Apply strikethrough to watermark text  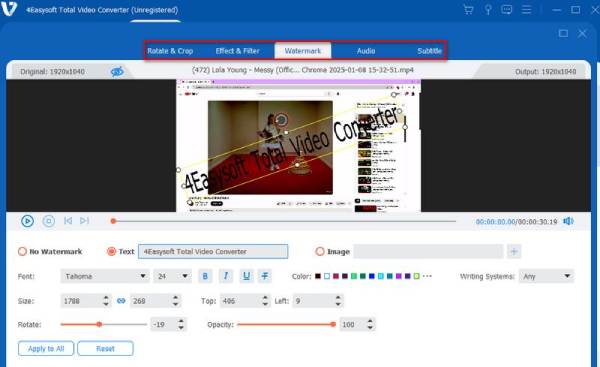[x=265, y=276]
